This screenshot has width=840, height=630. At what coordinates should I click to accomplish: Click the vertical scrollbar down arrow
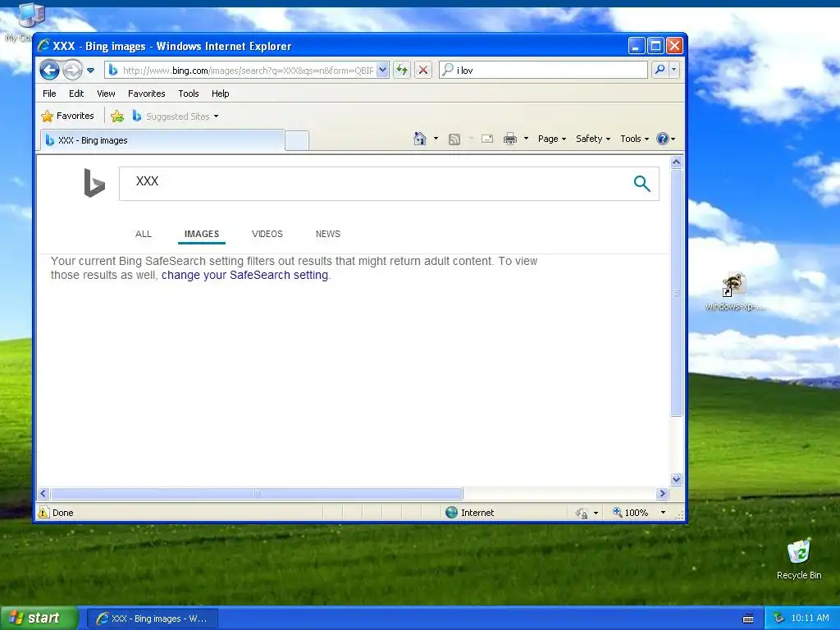[x=676, y=479]
